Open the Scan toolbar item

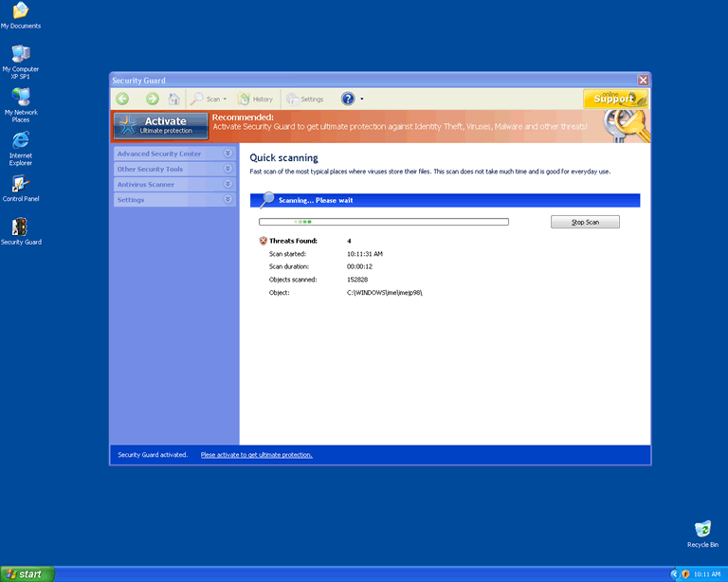pyautogui.click(x=209, y=99)
